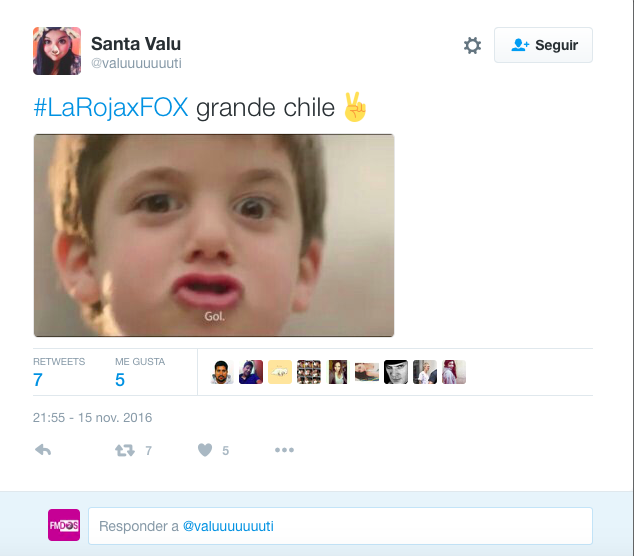
Task: Click the Santa Valu display name
Action: click(136, 44)
